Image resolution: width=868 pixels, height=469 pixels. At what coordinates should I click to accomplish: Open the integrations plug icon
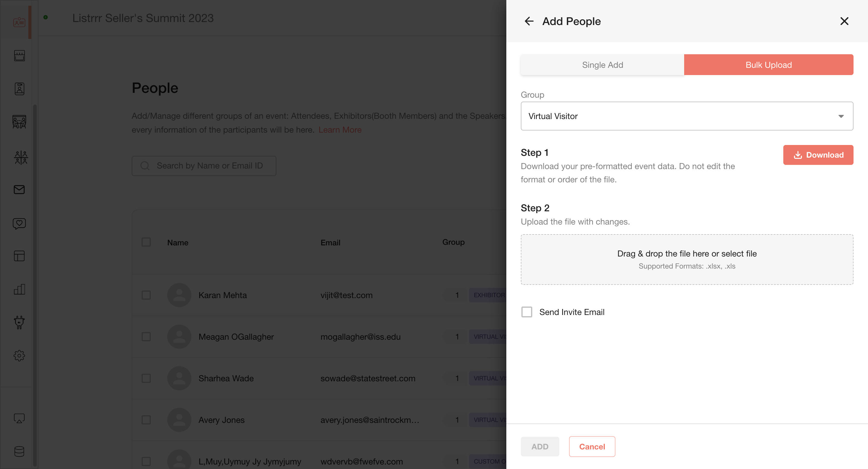(19, 323)
